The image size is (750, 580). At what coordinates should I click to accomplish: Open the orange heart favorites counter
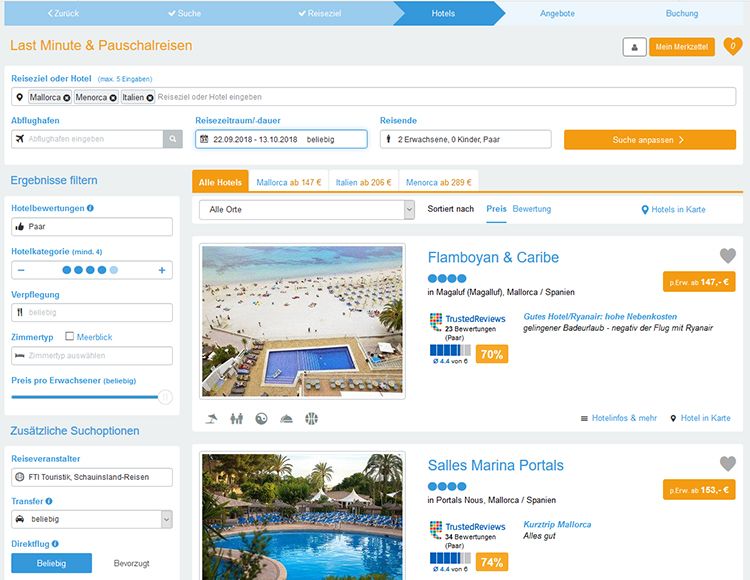pos(733,46)
